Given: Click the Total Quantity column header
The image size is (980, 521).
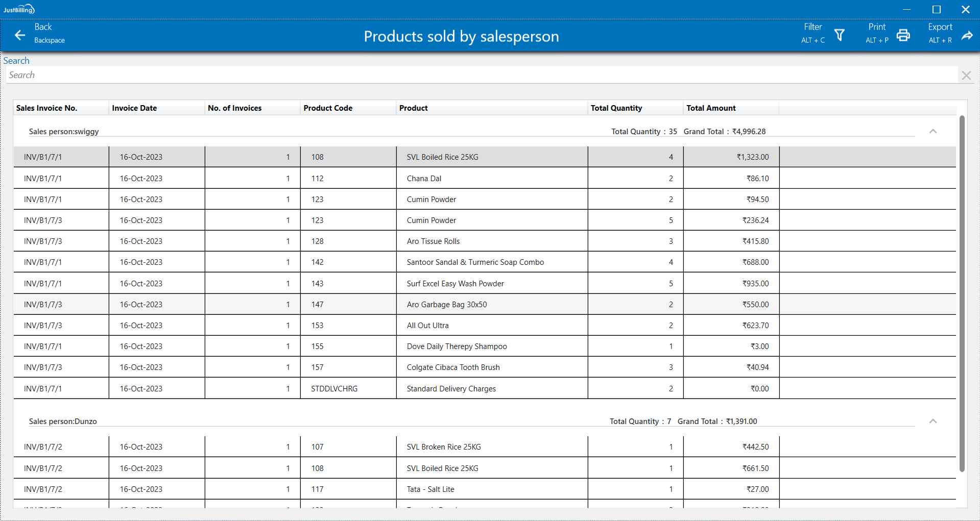Looking at the screenshot, I should tap(616, 108).
